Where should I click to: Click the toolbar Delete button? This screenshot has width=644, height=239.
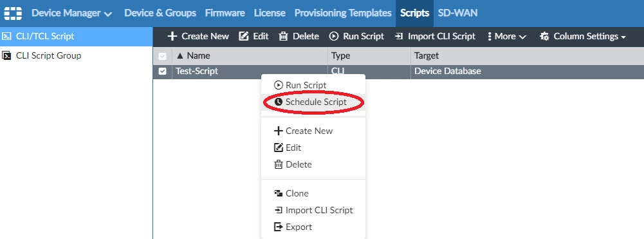(299, 36)
